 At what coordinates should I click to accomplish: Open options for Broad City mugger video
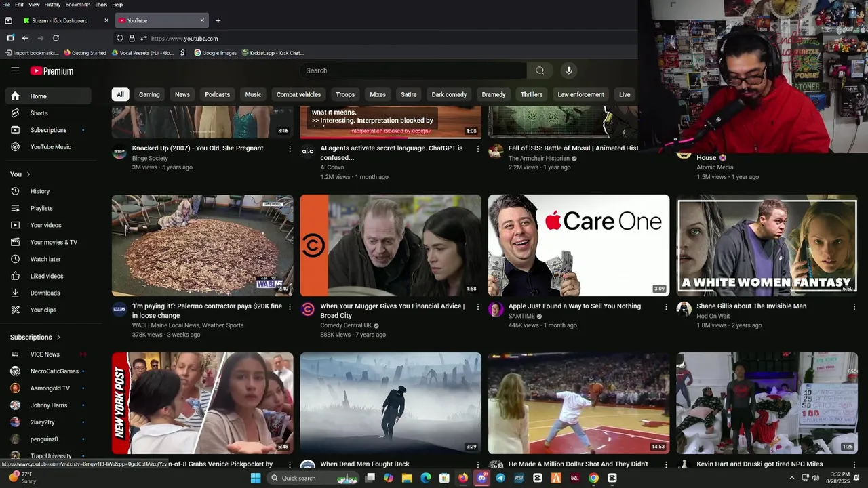477,306
